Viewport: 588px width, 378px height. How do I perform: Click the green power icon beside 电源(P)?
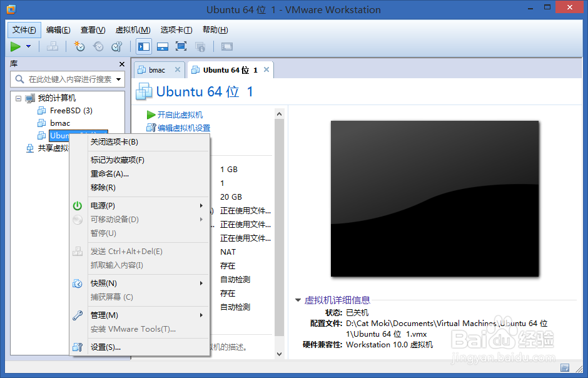point(77,205)
